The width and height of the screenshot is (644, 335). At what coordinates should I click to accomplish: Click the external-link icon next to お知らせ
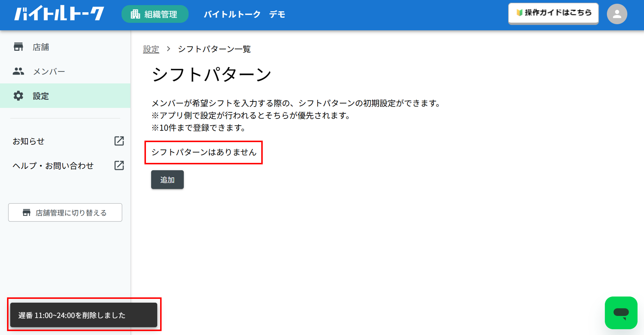pos(119,141)
